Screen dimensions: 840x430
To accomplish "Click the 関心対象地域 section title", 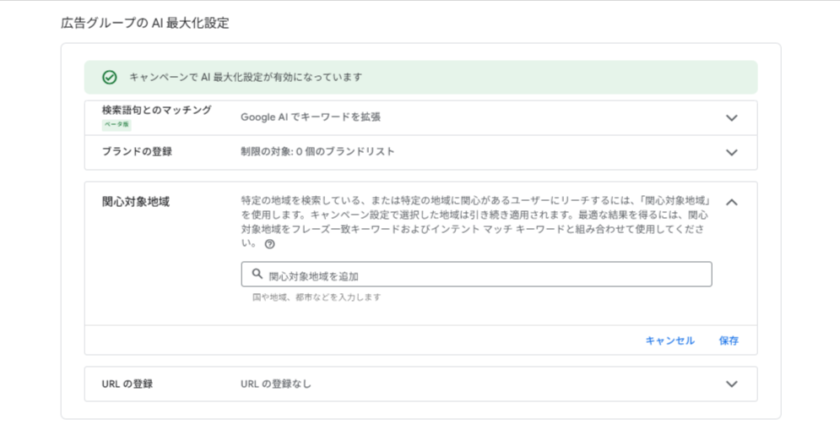I will [x=135, y=201].
